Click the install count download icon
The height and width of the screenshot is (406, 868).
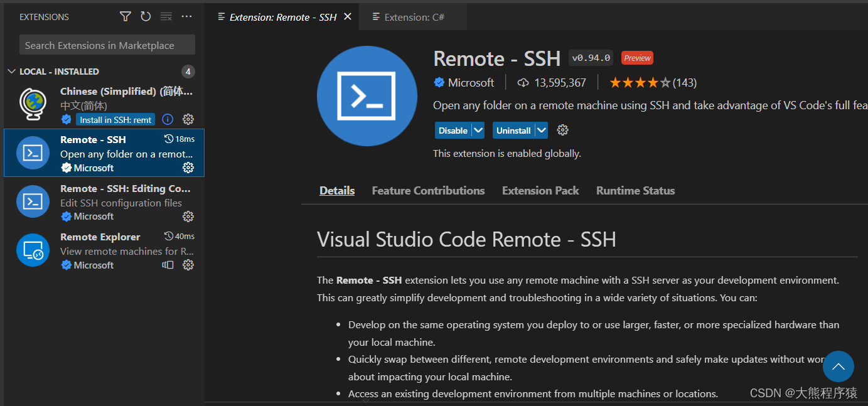523,83
